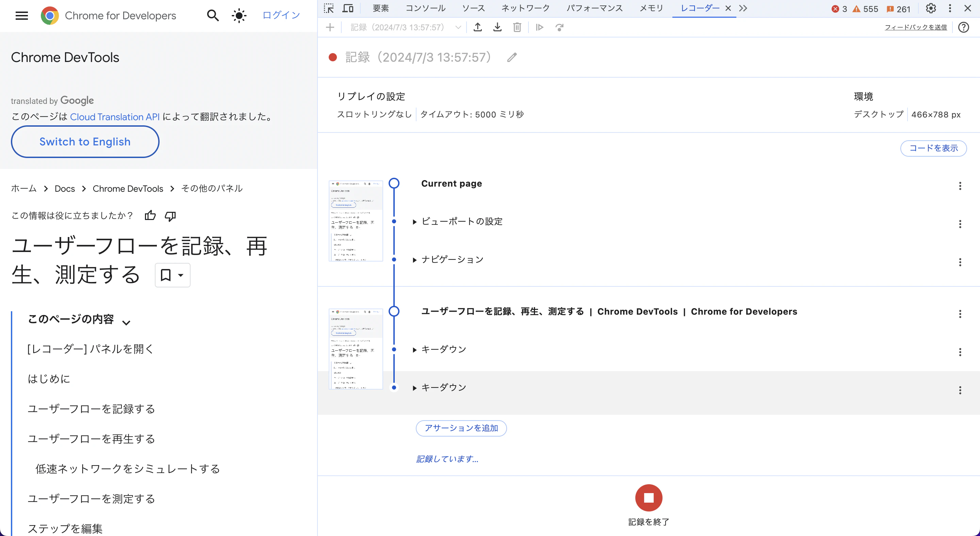Stop recording with red 記録を終了 button
Image resolution: width=980 pixels, height=536 pixels.
click(649, 498)
